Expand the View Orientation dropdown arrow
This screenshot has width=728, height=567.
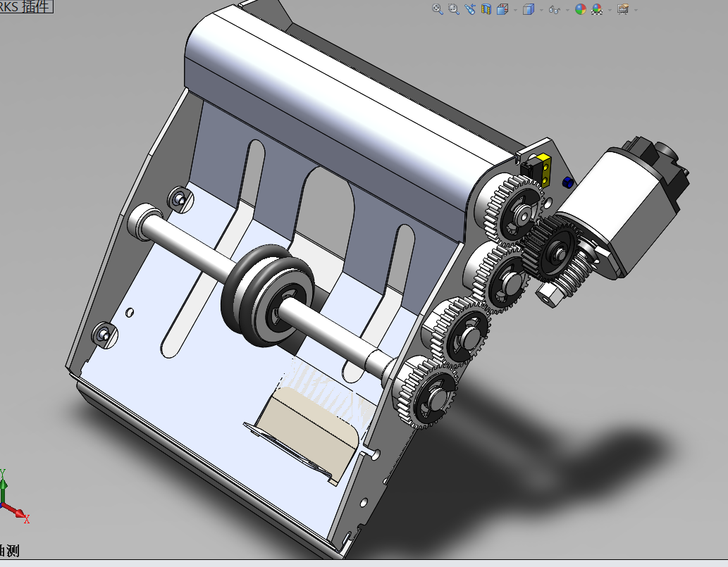click(515, 10)
